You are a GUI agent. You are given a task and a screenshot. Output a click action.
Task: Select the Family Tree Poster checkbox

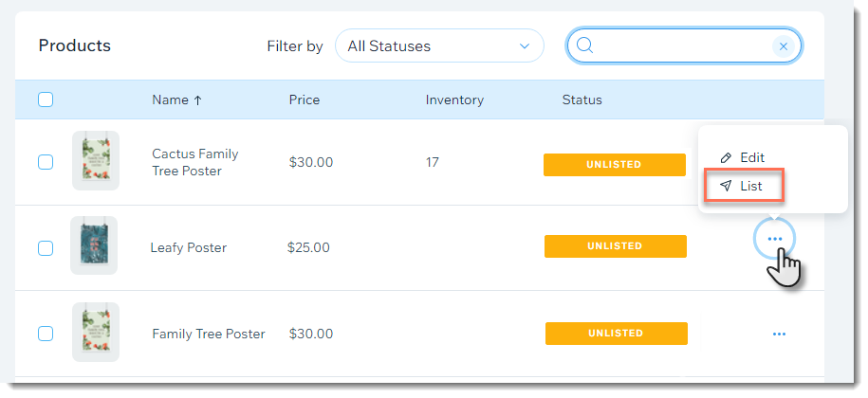point(46,334)
